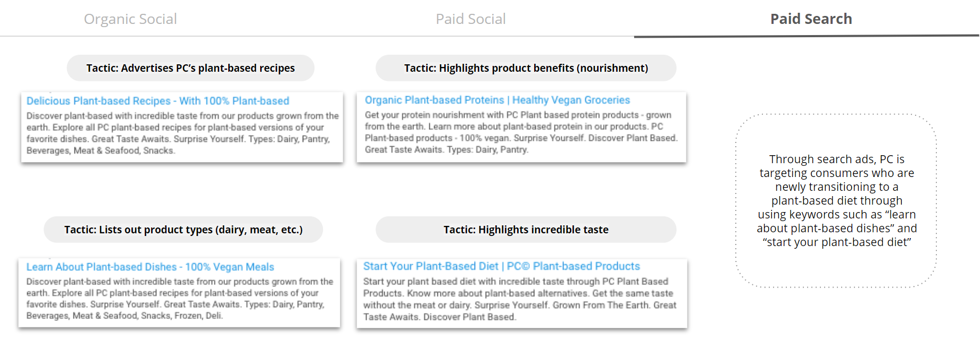Screen dimensions: 980x346
Task: Select the Paid Search tab
Action: point(811,19)
